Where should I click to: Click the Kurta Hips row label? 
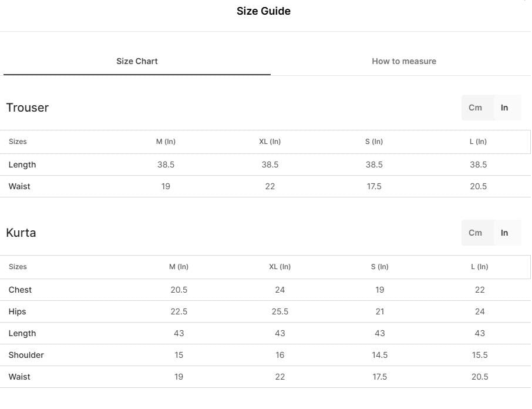click(17, 311)
